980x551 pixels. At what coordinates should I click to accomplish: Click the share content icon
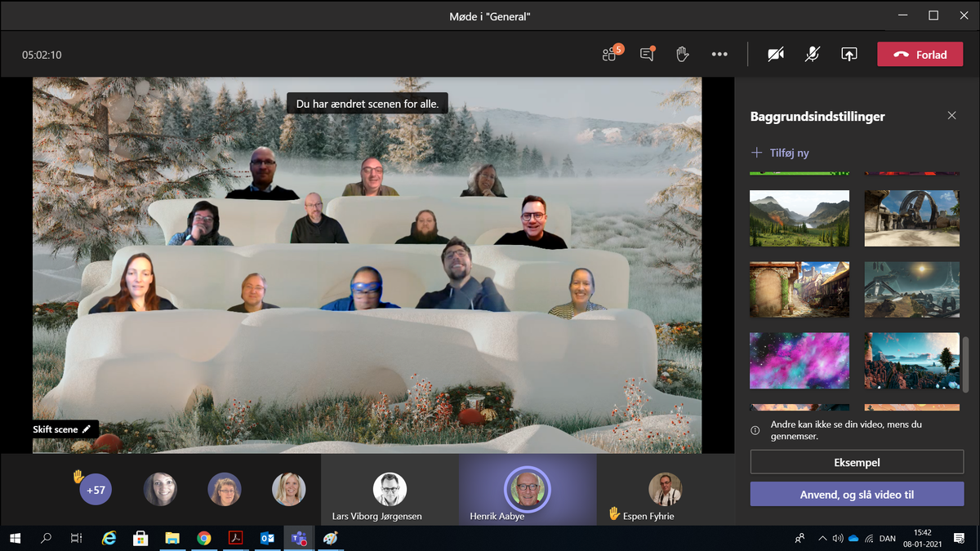click(849, 55)
